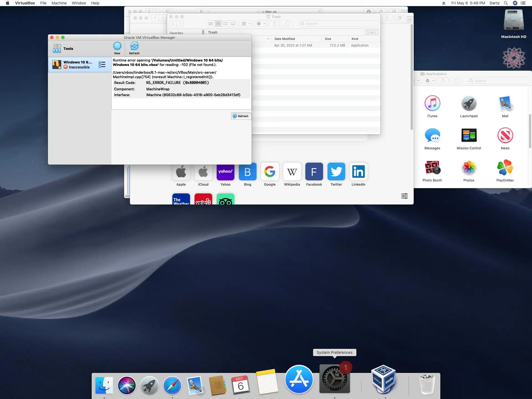The height and width of the screenshot is (399, 532).
Task: Open Safari start page customize settings
Action: [404, 196]
